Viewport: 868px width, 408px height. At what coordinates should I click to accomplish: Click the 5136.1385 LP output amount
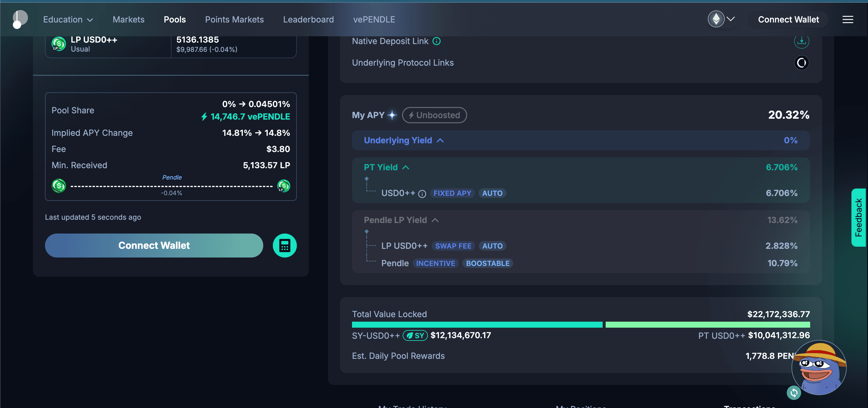pos(198,39)
